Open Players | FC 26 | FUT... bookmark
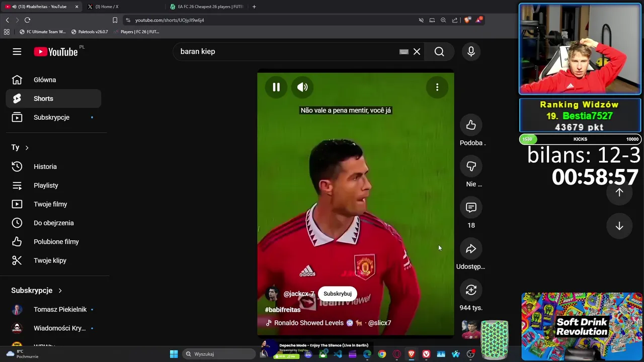The height and width of the screenshot is (362, 644). (x=136, y=32)
